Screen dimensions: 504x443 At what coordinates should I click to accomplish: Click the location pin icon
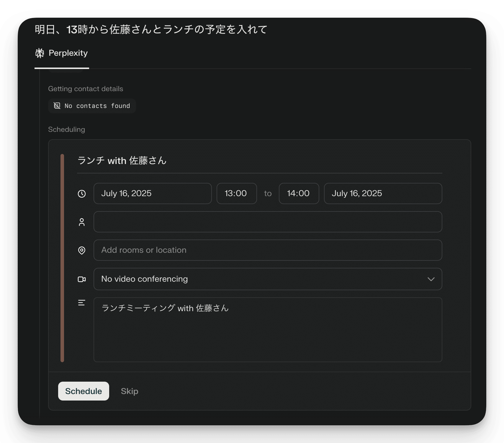click(x=82, y=250)
